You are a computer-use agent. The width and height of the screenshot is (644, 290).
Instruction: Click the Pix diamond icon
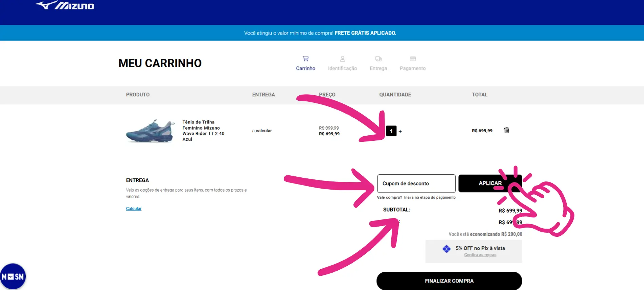click(x=447, y=249)
